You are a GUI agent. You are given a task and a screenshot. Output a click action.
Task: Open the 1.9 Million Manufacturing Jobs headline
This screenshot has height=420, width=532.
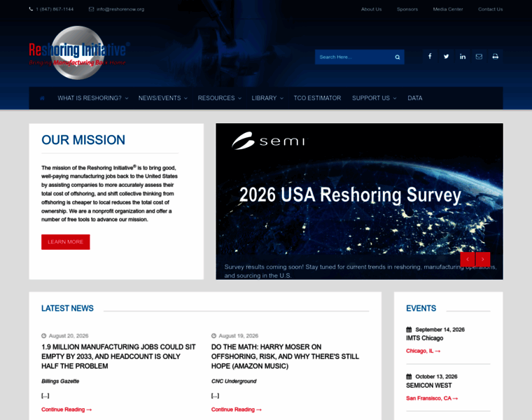pos(118,356)
